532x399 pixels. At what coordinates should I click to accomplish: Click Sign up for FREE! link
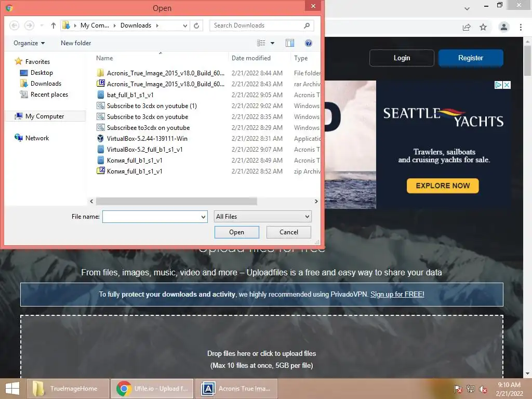(397, 294)
